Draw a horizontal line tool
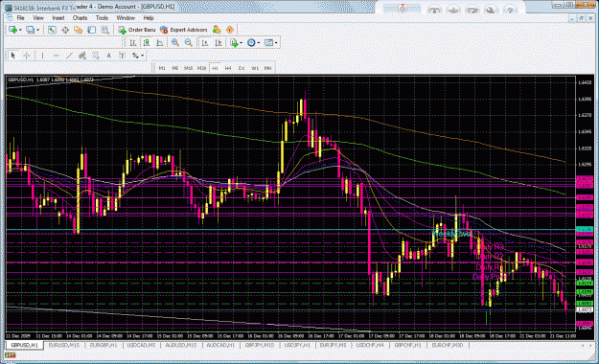This screenshot has width=599, height=364. [56, 56]
